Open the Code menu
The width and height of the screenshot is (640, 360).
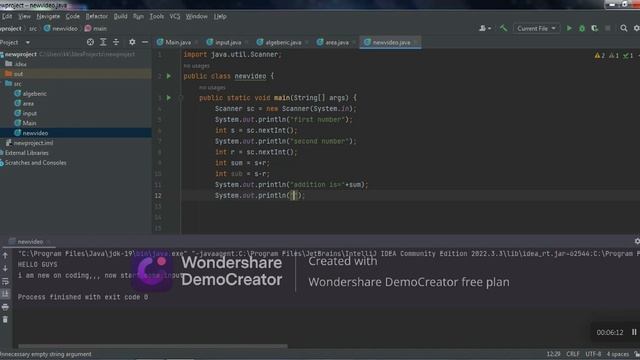coord(73,16)
